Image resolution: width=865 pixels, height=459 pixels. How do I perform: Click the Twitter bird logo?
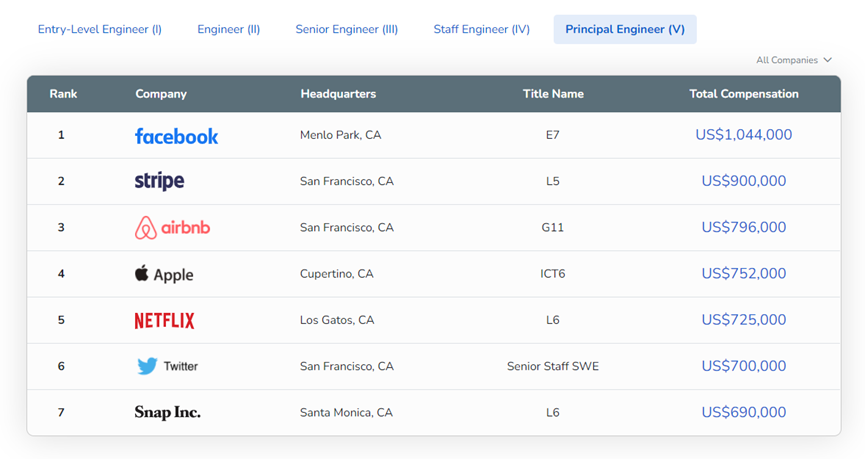point(147,366)
